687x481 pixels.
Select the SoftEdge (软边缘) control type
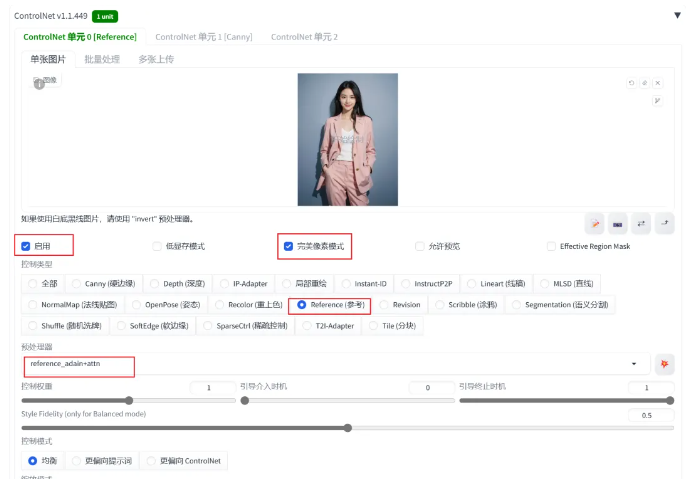(x=153, y=326)
